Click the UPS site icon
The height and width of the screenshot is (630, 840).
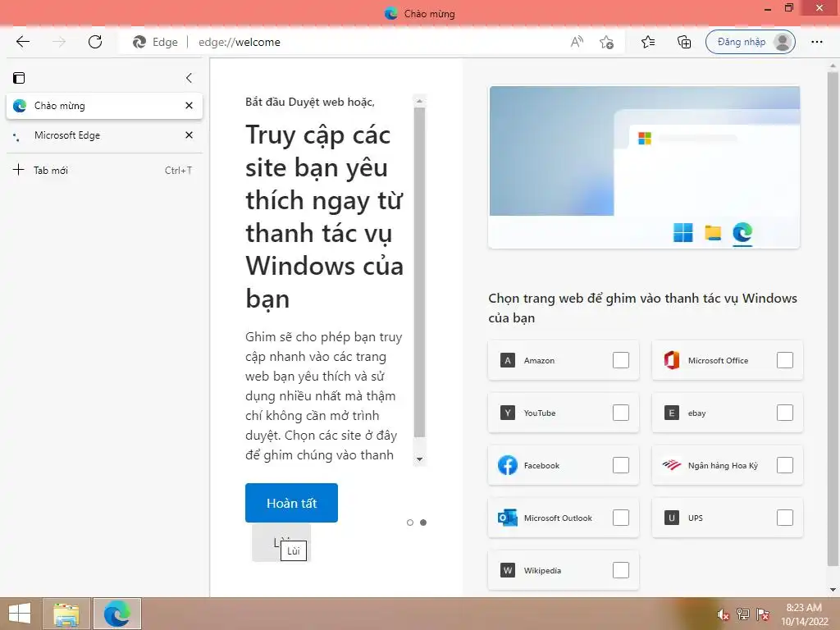point(671,518)
